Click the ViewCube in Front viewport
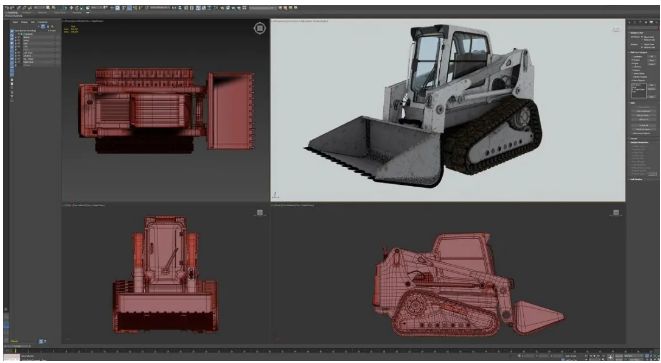Viewport: 661px width, 363px height. 260,212
